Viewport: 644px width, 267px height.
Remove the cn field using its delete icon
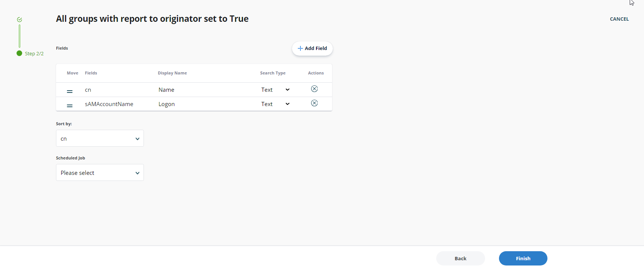[x=314, y=89]
